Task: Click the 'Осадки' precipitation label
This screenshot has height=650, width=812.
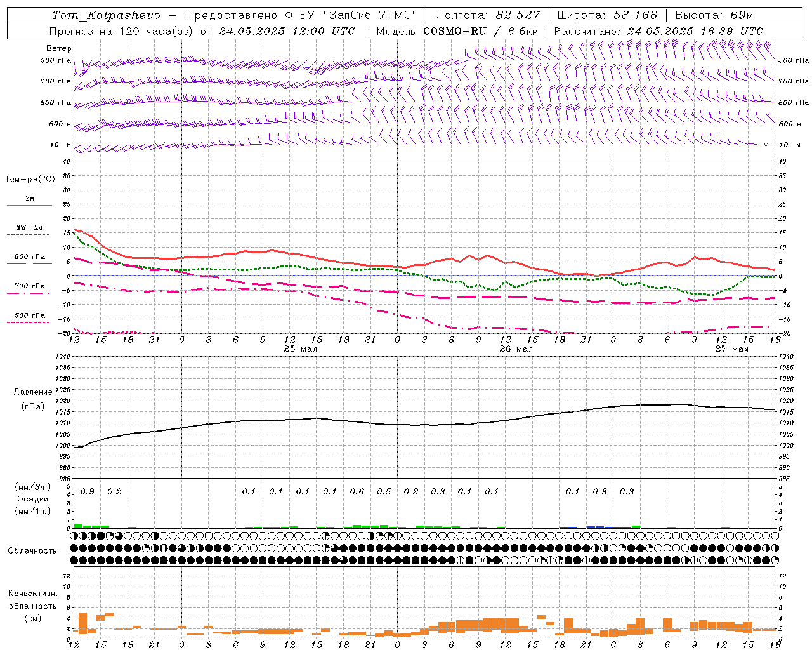Action: [x=33, y=499]
